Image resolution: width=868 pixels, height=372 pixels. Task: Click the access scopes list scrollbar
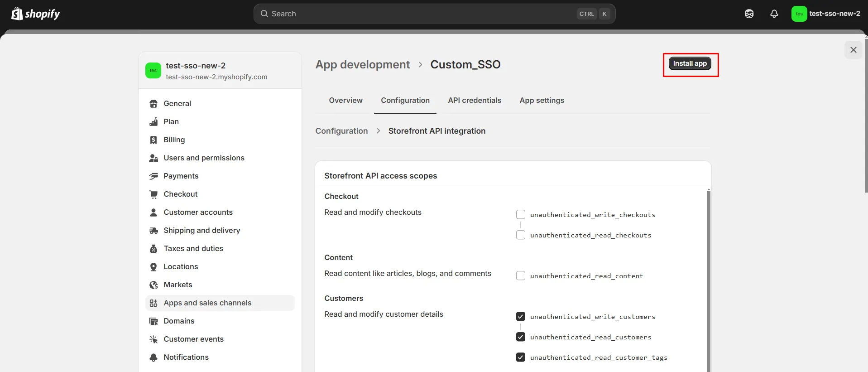click(709, 281)
